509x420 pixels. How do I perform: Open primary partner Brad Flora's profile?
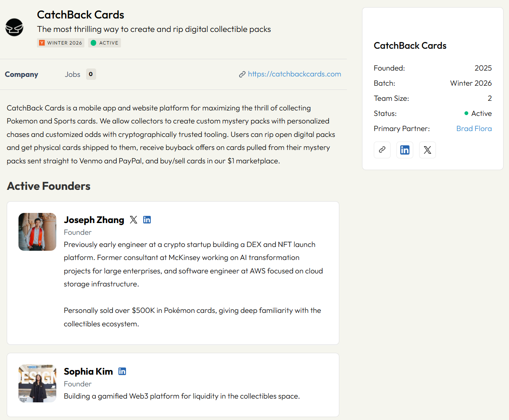pos(474,129)
